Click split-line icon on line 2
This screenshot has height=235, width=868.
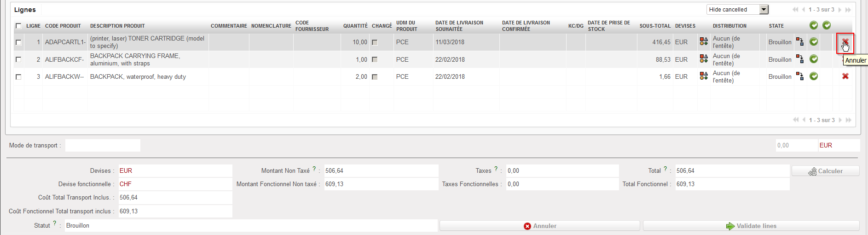tap(800, 59)
